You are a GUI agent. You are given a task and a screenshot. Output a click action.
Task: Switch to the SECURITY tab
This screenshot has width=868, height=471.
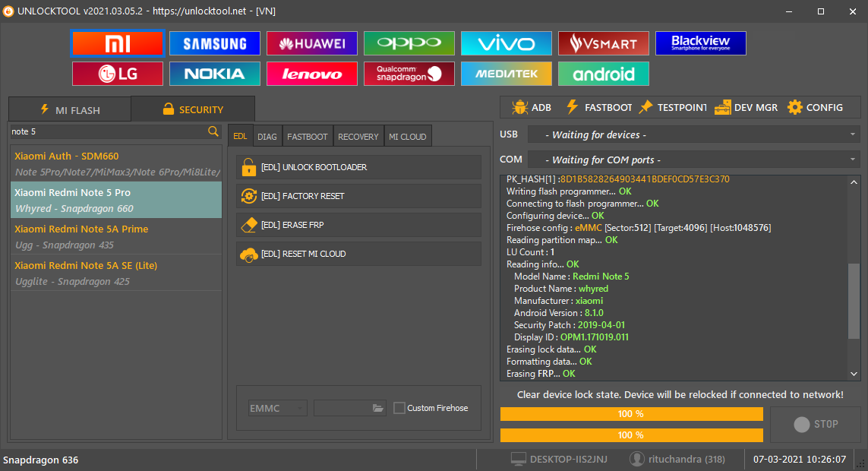[x=193, y=109]
